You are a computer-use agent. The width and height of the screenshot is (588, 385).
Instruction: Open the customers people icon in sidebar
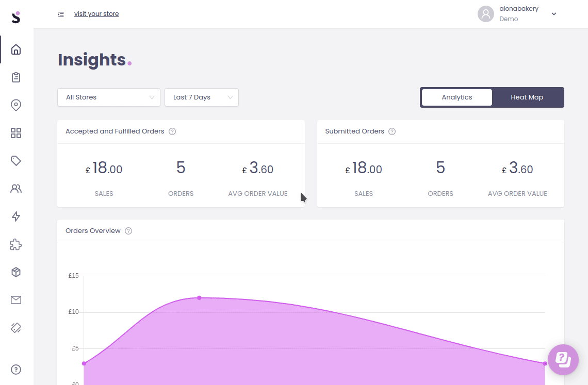tap(16, 189)
